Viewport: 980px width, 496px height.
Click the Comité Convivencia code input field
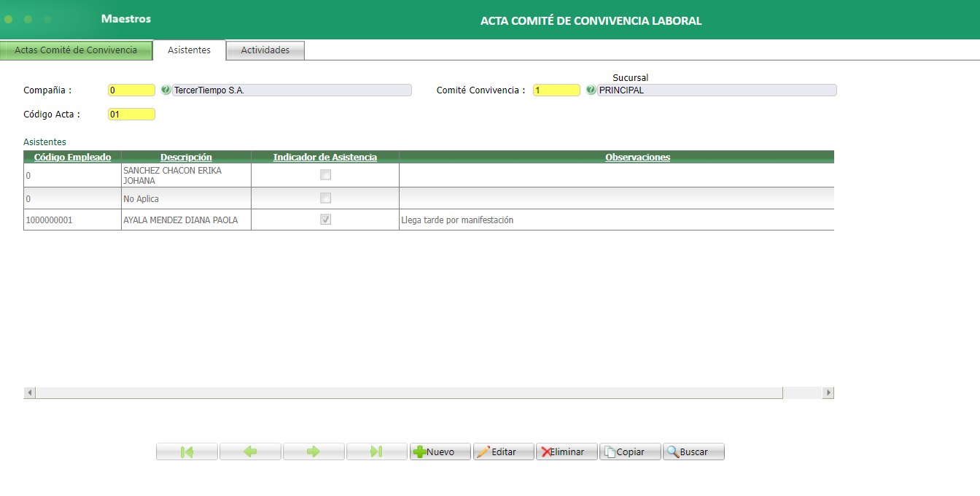(x=556, y=90)
